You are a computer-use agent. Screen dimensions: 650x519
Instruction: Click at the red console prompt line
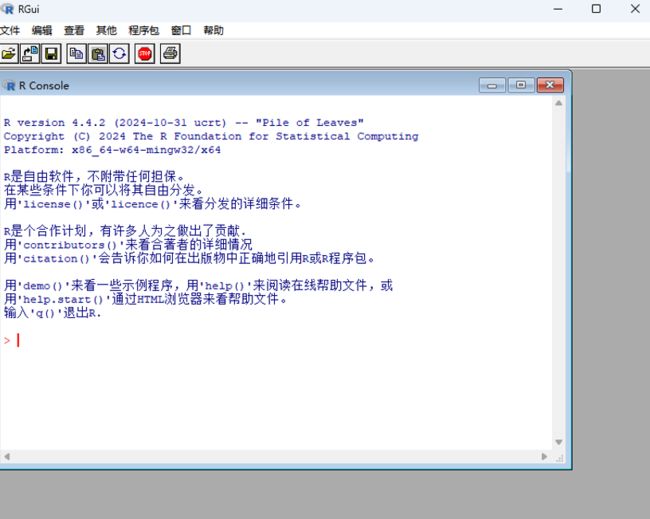[12, 341]
